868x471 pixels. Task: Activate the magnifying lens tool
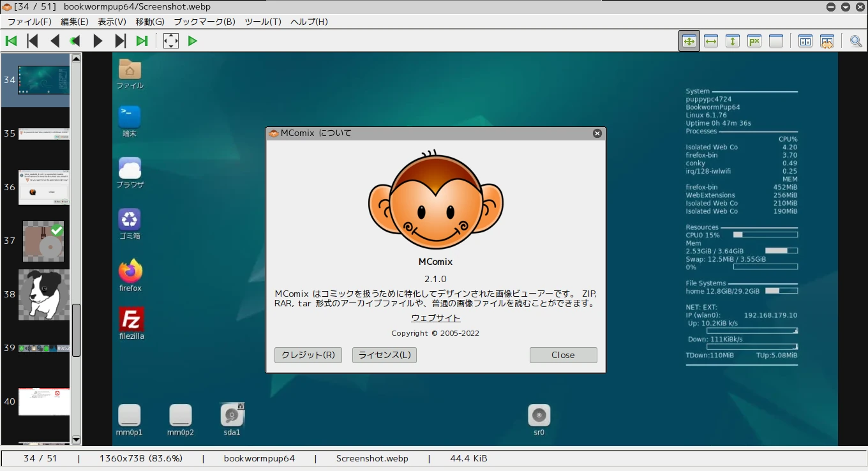pyautogui.click(x=856, y=41)
